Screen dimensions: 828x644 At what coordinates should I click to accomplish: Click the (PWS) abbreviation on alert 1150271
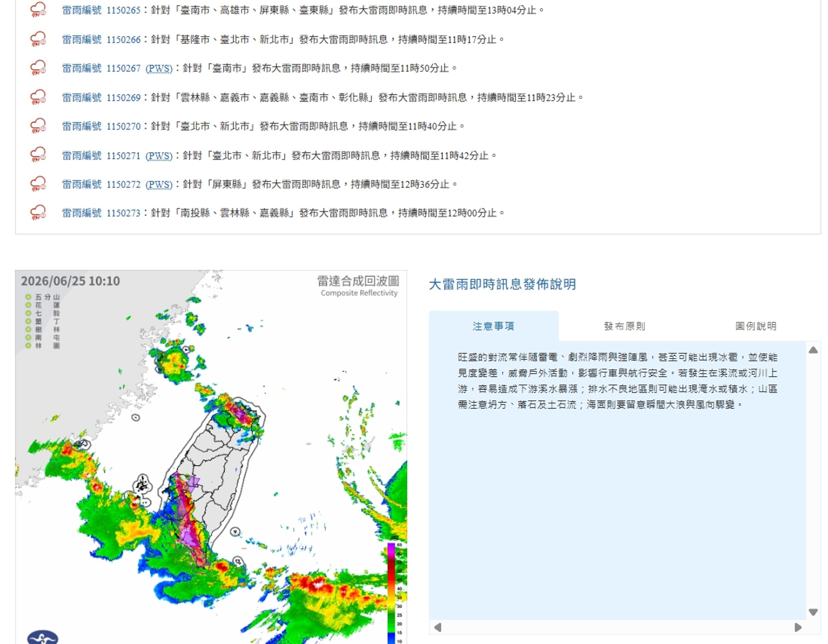[159, 156]
